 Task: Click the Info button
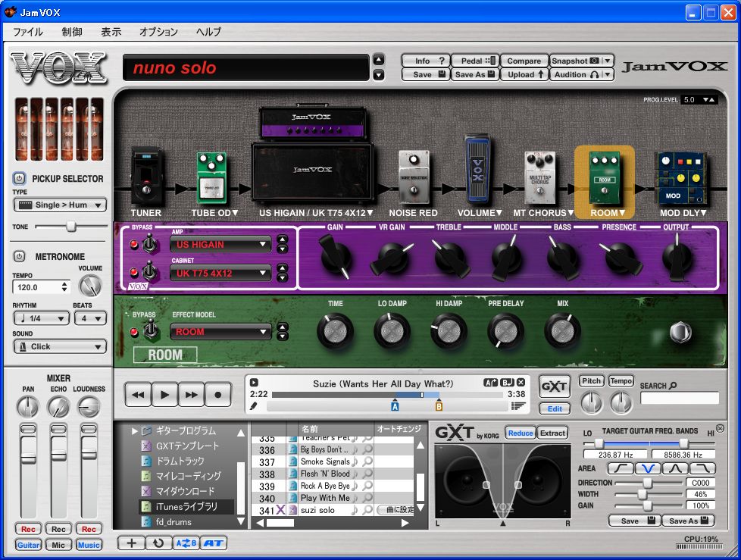pos(425,61)
